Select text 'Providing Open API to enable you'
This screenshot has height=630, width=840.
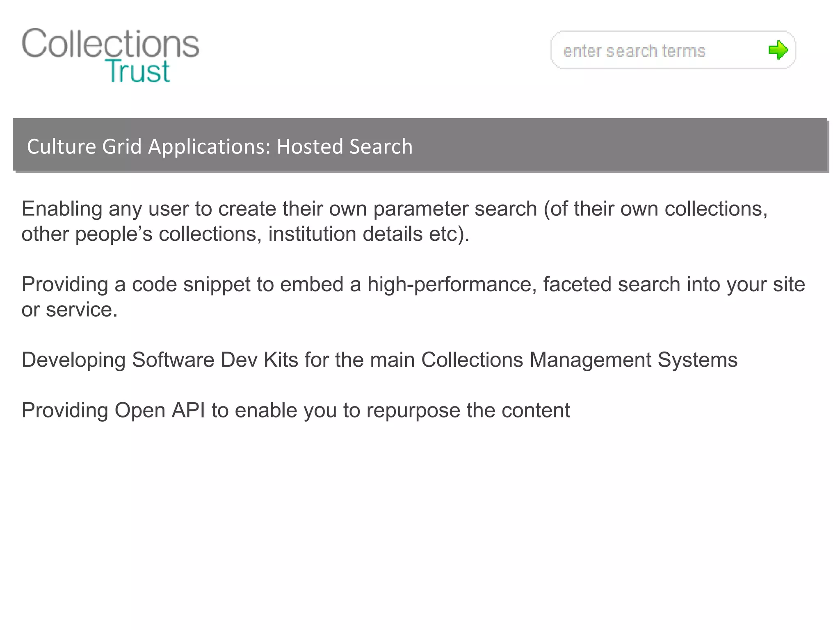coord(179,411)
